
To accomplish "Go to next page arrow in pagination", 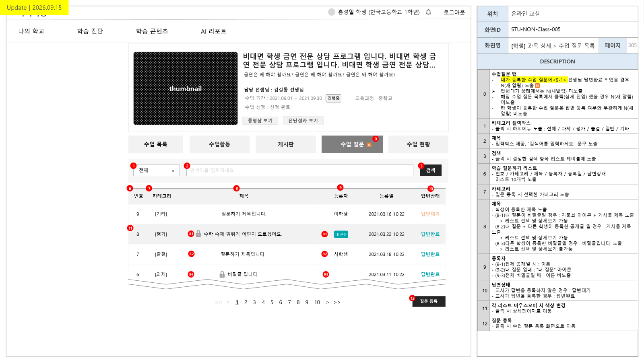I will click(x=328, y=302).
